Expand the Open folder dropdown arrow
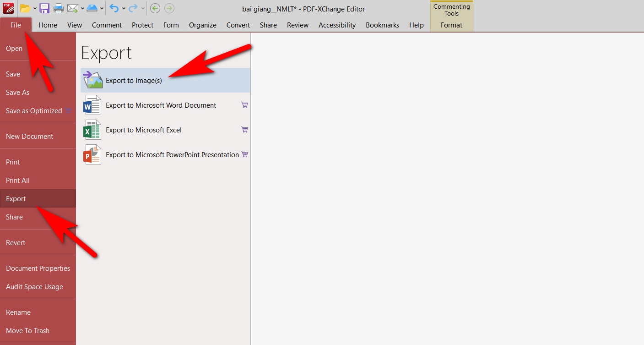644x345 pixels. 35,8
